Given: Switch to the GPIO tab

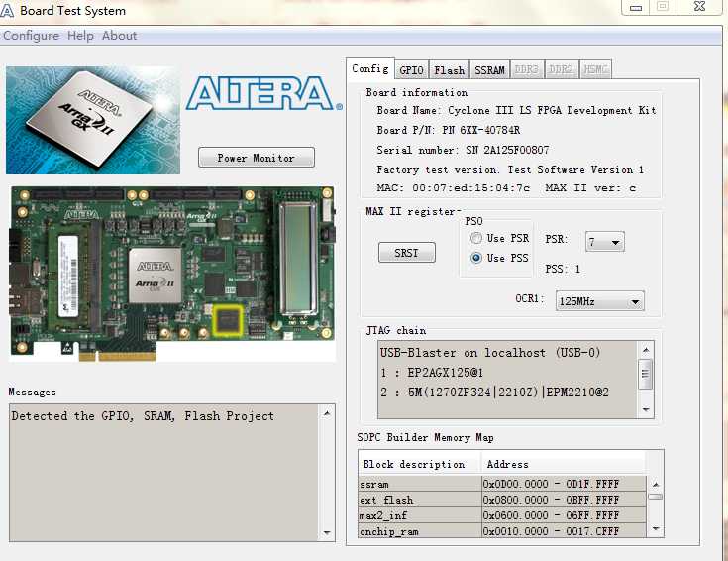Looking at the screenshot, I should [412, 70].
